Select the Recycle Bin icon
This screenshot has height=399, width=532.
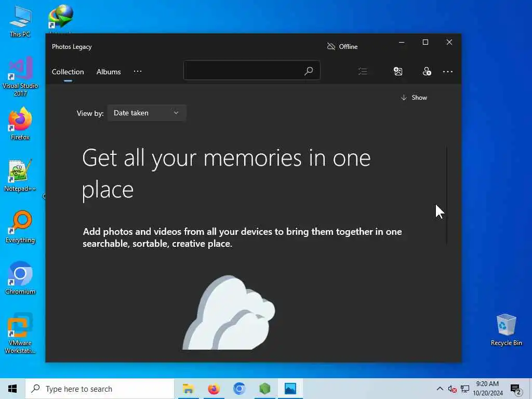[506, 330]
